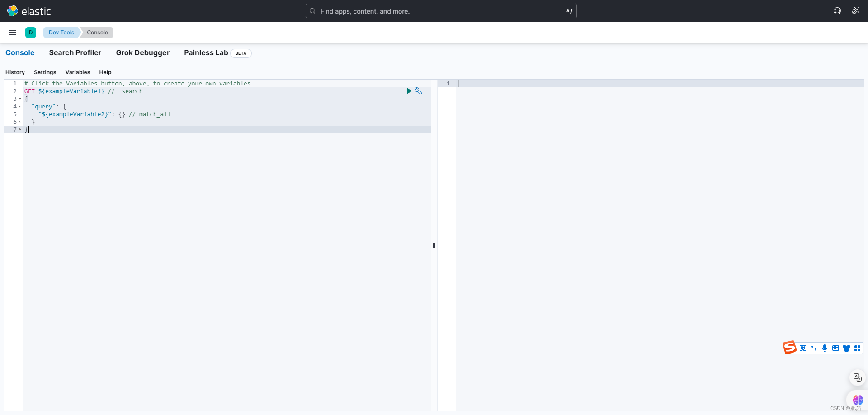
Task: Click the fold marker at line 7
Action: [x=20, y=130]
